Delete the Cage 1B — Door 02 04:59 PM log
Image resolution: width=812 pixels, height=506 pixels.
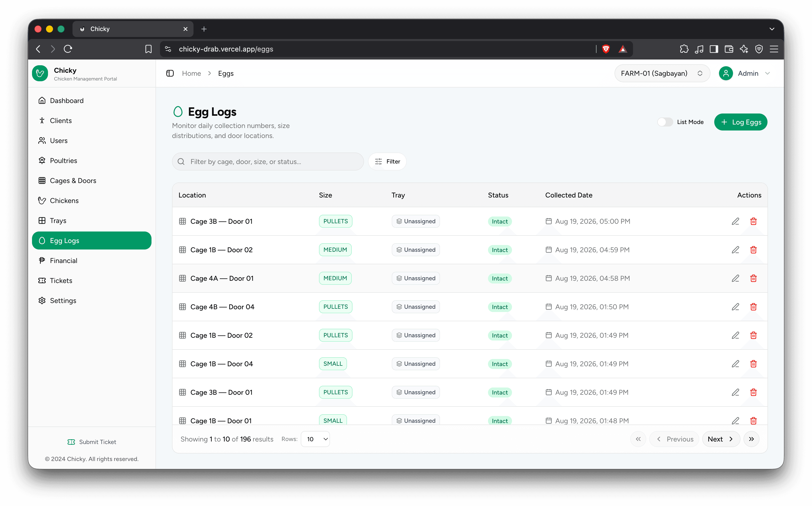click(753, 250)
